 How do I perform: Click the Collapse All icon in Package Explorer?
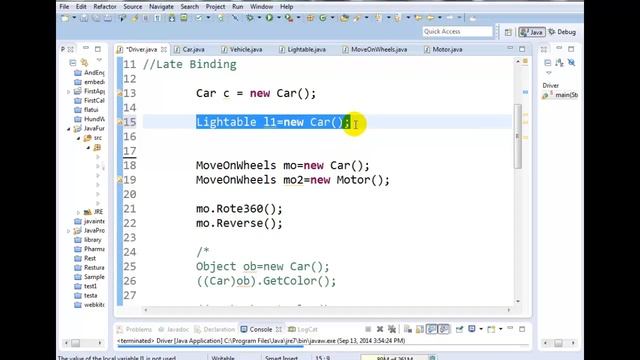coord(73,62)
